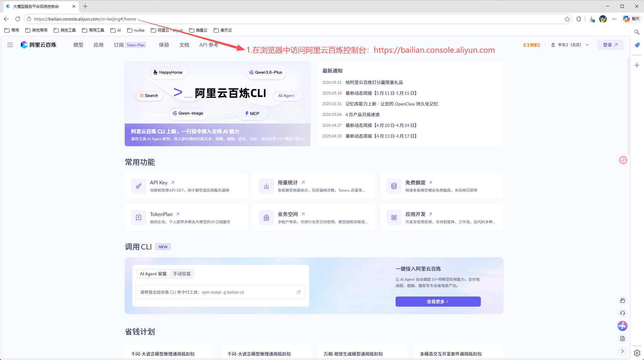This screenshot has height=360, width=644.
Task: Open the API 参考 menu item
Action: click(209, 45)
